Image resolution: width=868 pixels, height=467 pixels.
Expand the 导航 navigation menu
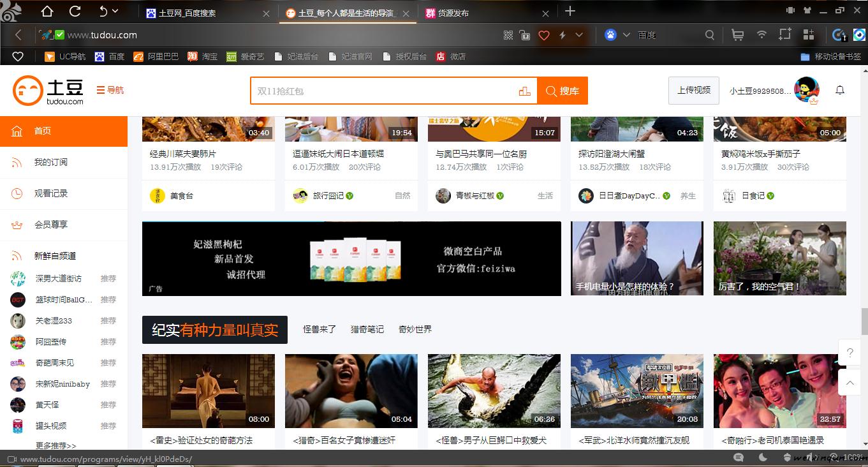click(110, 91)
